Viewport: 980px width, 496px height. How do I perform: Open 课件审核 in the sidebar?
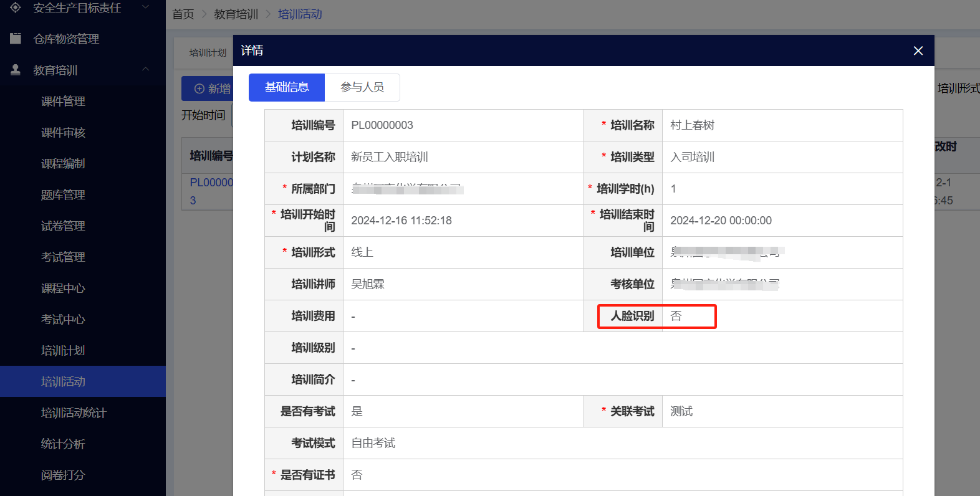pyautogui.click(x=63, y=132)
